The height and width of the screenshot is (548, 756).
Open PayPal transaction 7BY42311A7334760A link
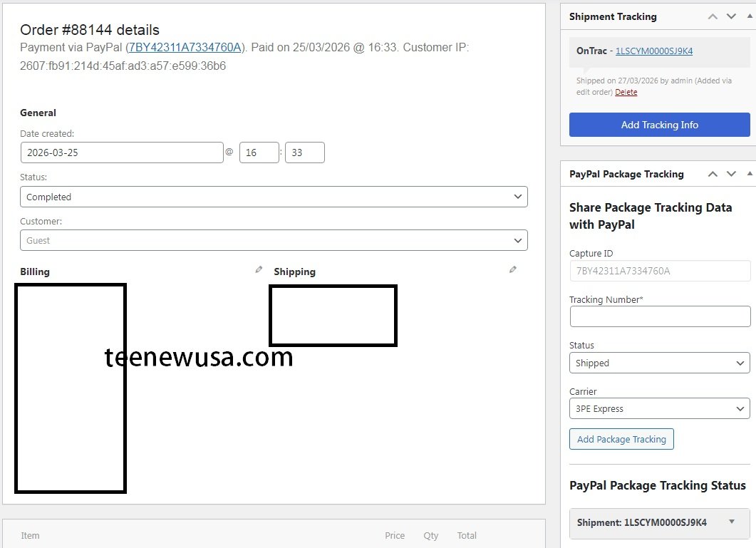pos(185,48)
